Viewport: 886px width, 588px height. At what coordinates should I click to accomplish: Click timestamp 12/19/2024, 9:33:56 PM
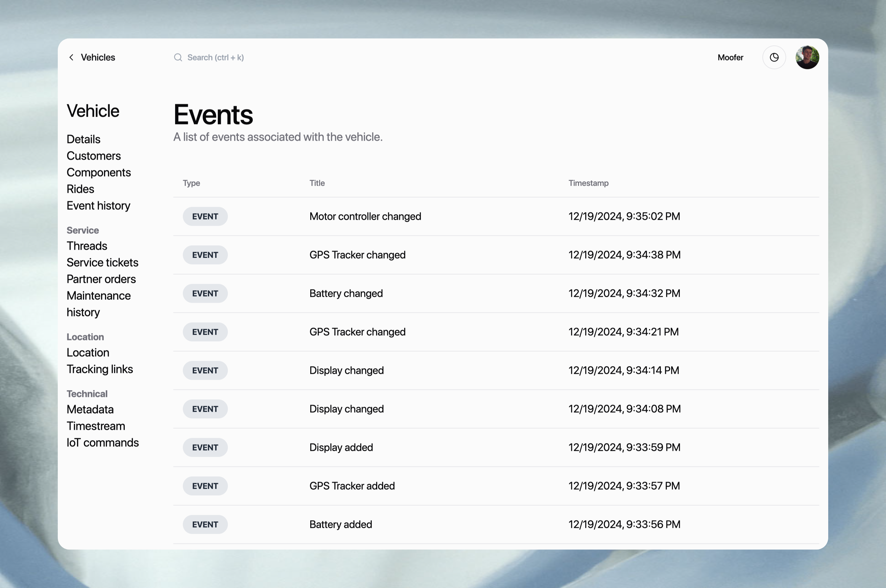624,524
